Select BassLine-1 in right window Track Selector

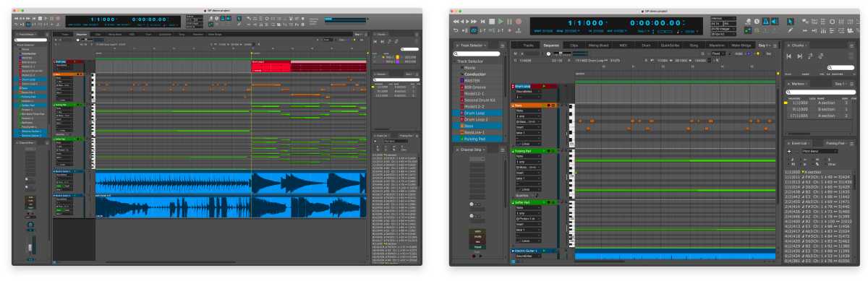tap(475, 131)
